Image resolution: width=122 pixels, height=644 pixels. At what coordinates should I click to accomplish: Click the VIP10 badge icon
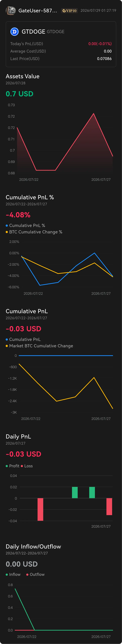click(69, 10)
